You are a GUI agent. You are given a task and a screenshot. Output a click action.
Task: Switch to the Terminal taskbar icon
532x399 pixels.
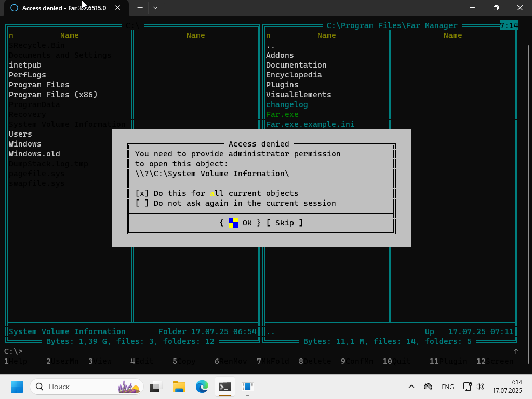pos(225,387)
